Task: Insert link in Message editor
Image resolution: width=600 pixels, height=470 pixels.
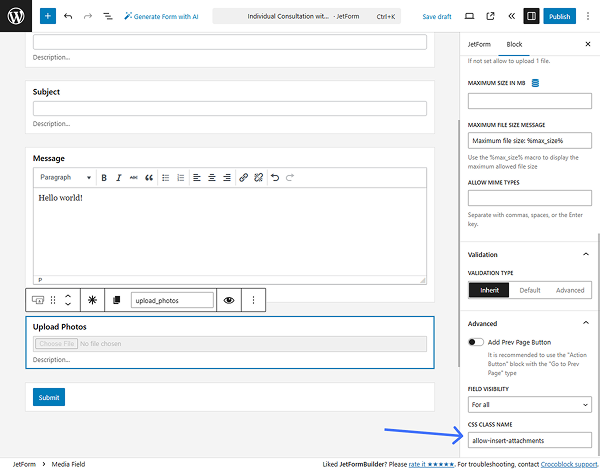Action: pos(243,178)
